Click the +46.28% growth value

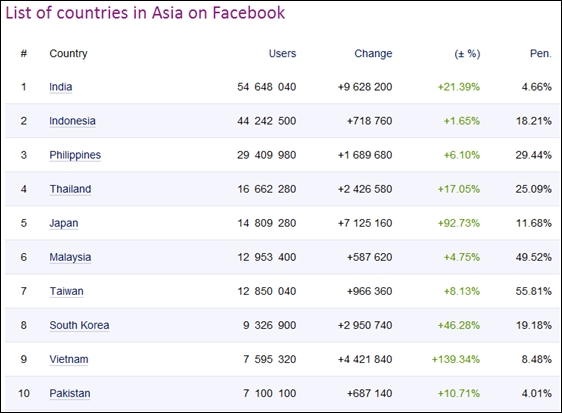tap(458, 325)
